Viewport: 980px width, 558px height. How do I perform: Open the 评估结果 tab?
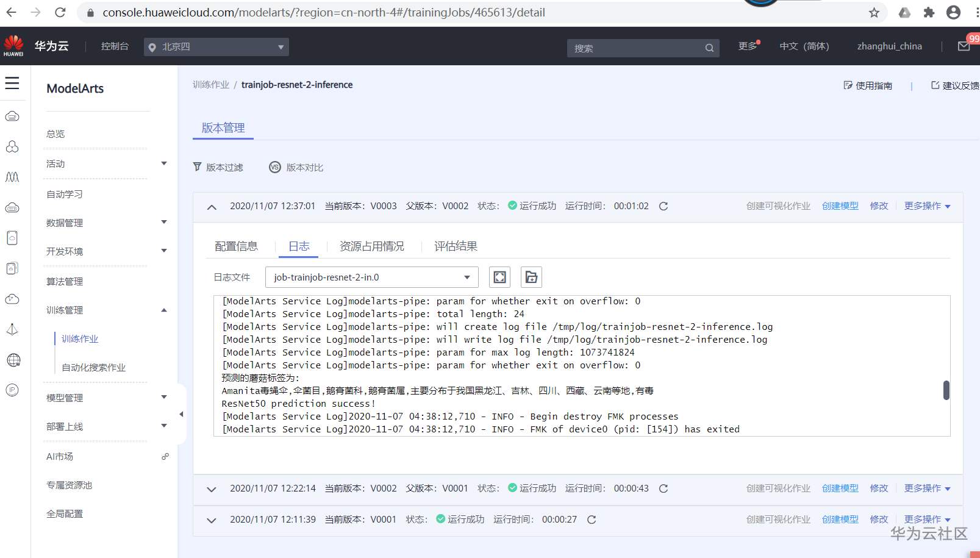click(x=456, y=246)
